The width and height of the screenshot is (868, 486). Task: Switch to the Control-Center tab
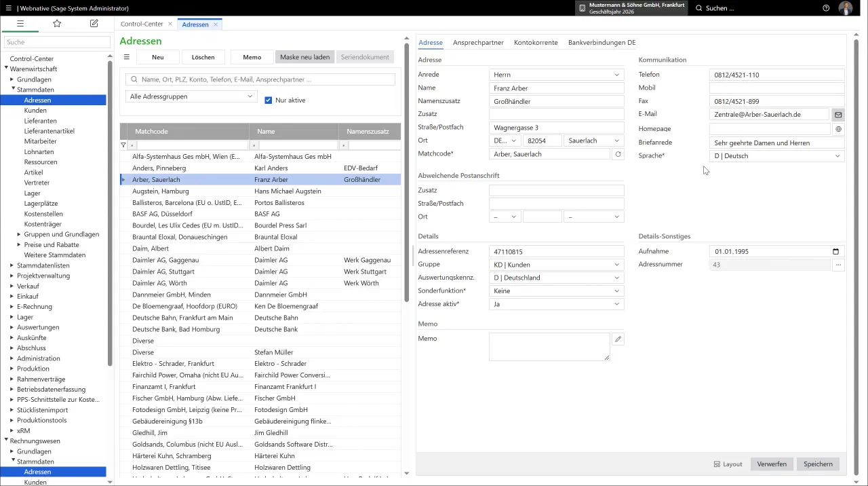tap(142, 24)
